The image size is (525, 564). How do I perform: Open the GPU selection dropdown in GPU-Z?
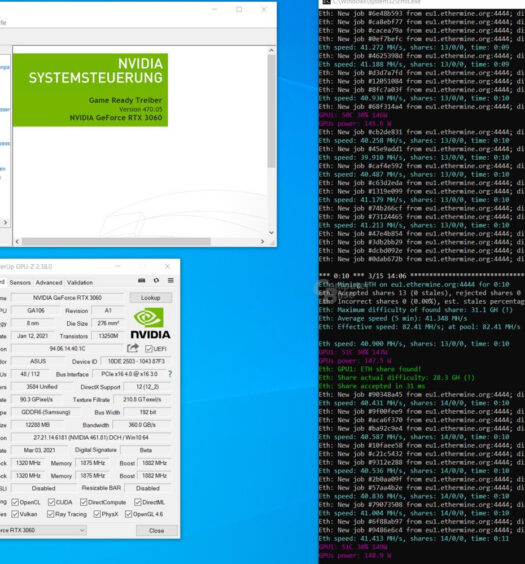click(x=43, y=530)
